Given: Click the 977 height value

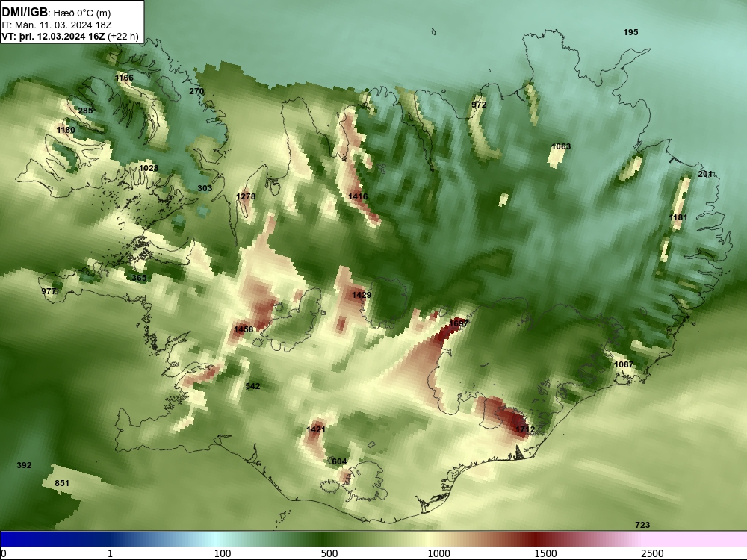Looking at the screenshot, I should pyautogui.click(x=49, y=291).
